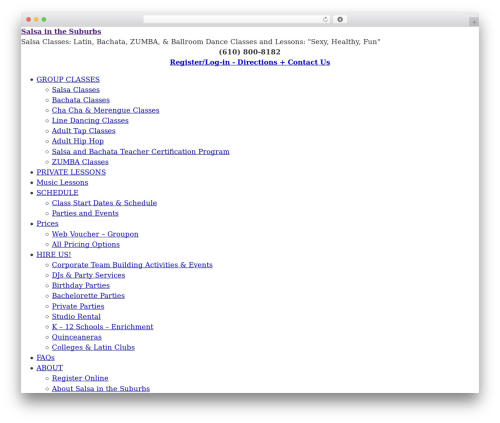This screenshot has height=423, width=500.
Task: Click the red close window button
Action: pyautogui.click(x=29, y=20)
